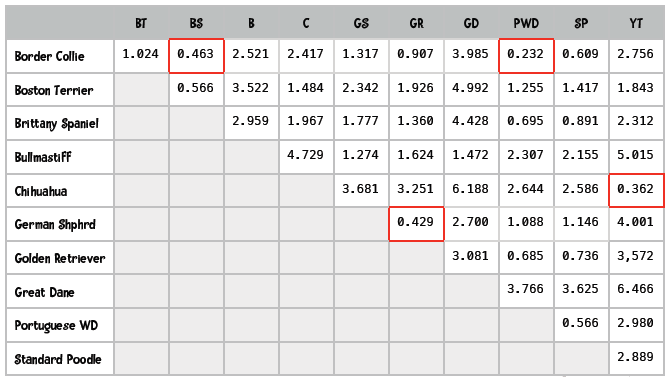Select the value 6.466 in Great Dane row
This screenshot has height=377, width=668.
[636, 291]
